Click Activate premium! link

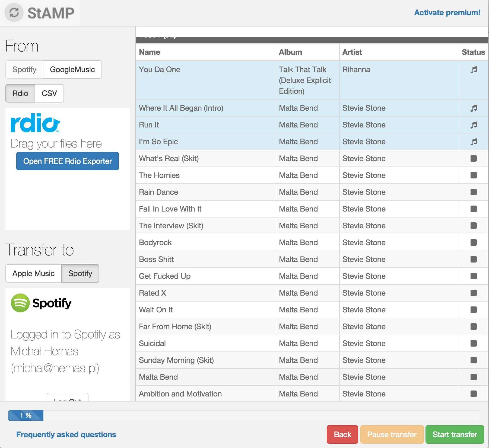coord(447,12)
